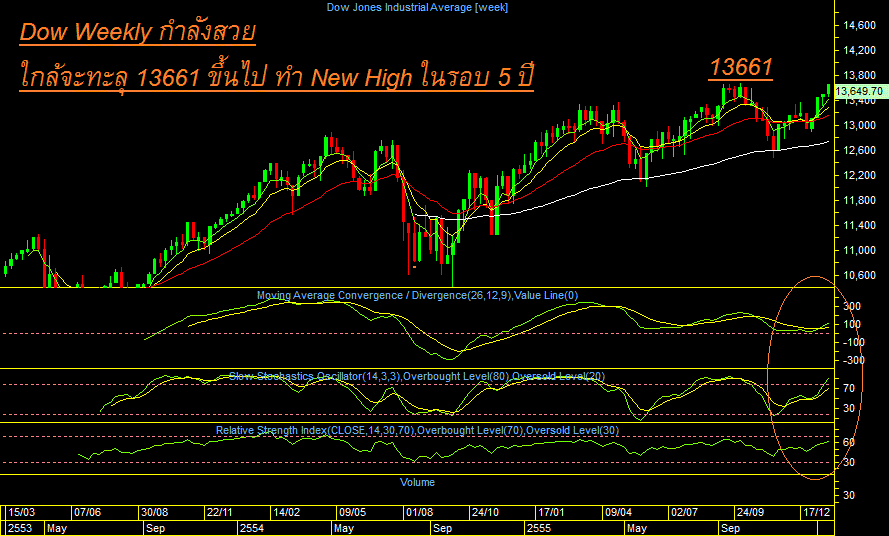889x536 pixels.
Task: Click the 14/02 date on time axis
Action: [286, 512]
